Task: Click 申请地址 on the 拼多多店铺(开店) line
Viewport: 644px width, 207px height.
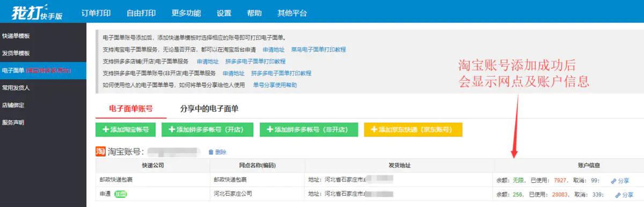Action: point(208,61)
